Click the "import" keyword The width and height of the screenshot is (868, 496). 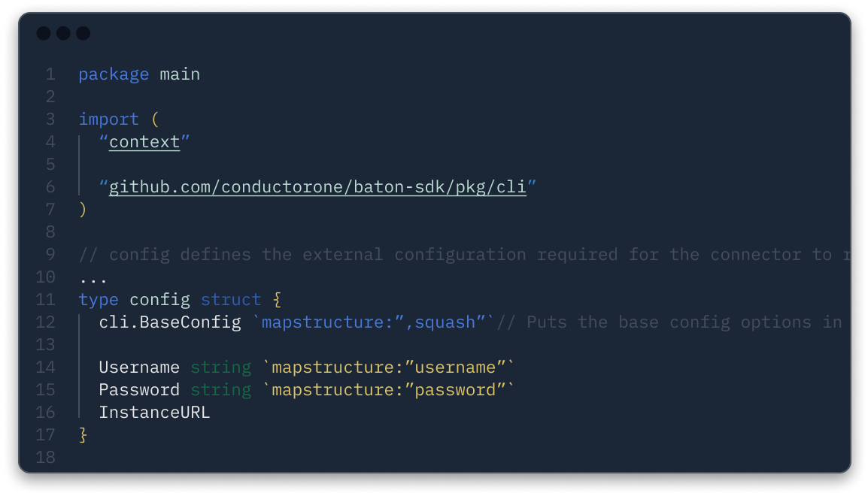point(108,119)
